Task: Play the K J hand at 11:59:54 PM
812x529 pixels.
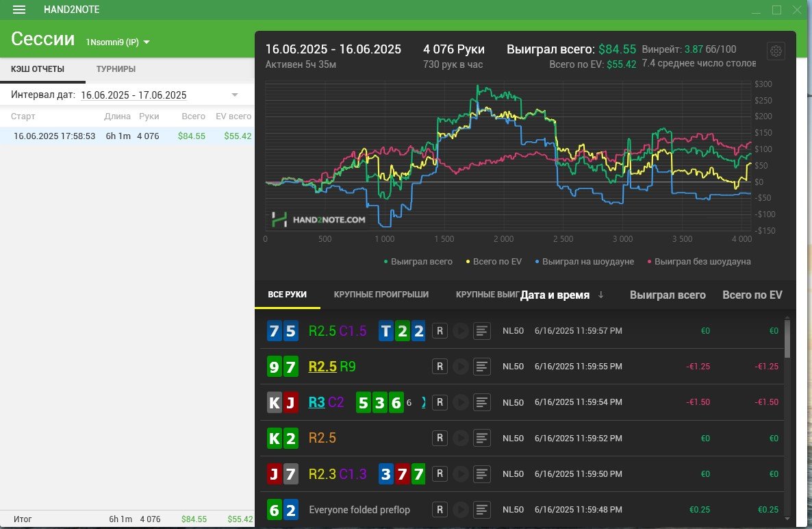Action: coord(460,402)
